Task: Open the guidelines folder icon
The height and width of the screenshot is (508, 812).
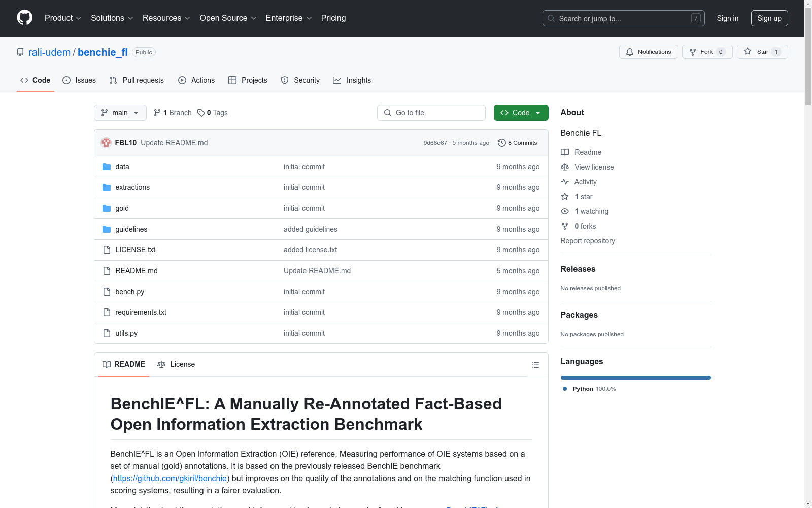Action: (107, 229)
